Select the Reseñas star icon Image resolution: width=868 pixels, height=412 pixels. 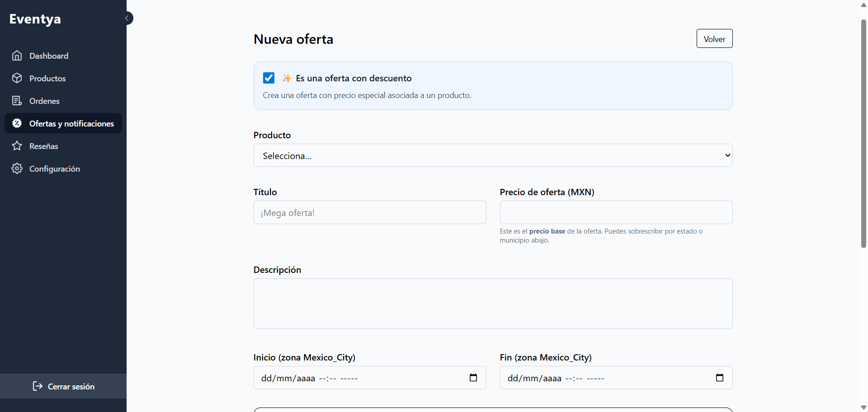17,145
